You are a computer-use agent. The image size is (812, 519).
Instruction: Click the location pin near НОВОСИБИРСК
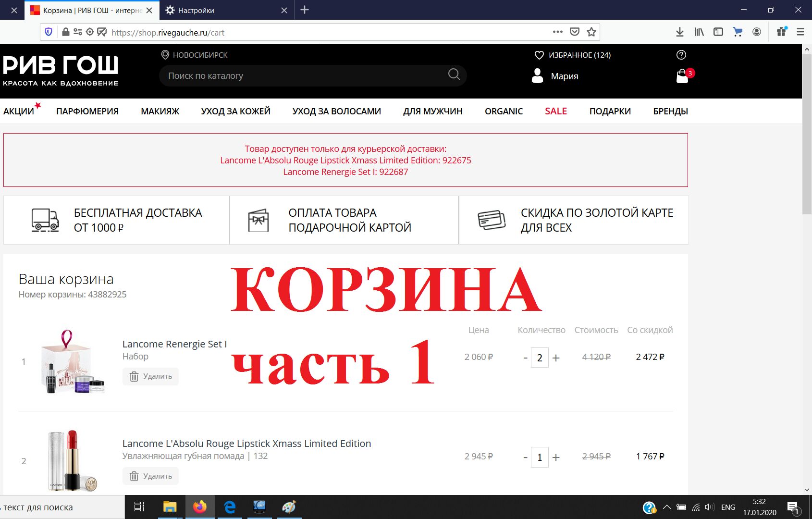pos(165,55)
